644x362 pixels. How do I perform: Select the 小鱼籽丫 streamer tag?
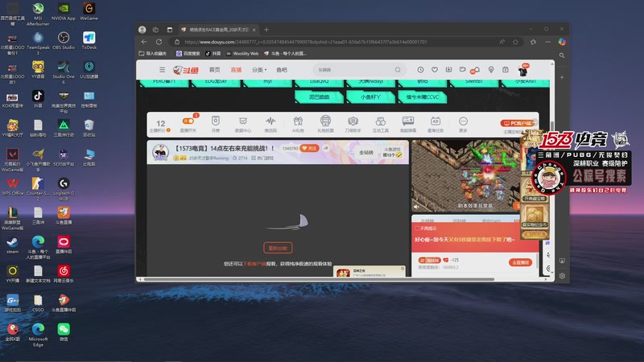(x=370, y=97)
